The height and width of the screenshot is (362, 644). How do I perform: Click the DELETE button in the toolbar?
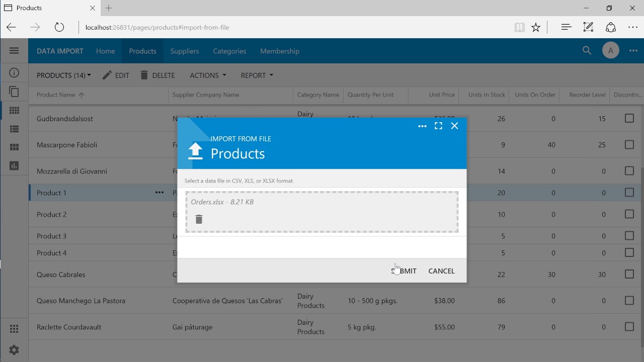157,75
